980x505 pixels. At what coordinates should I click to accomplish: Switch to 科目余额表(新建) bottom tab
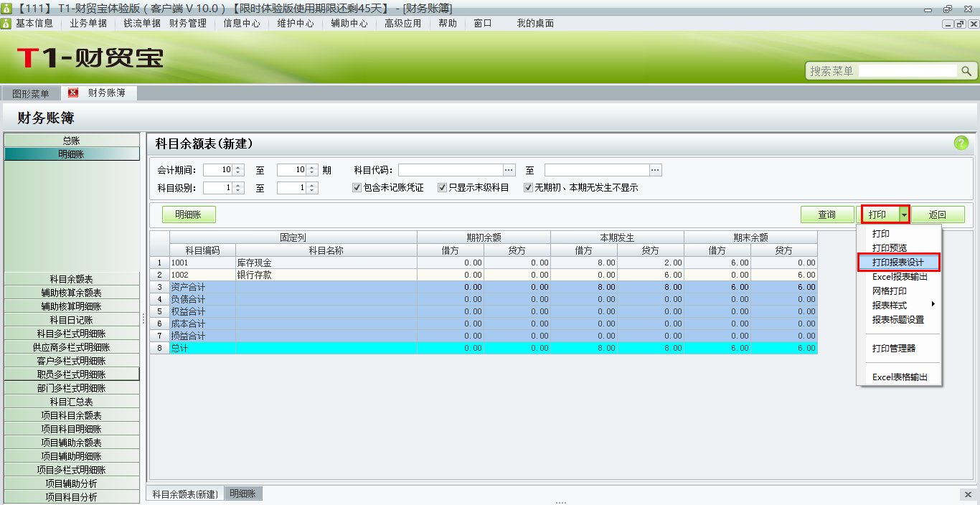click(184, 494)
